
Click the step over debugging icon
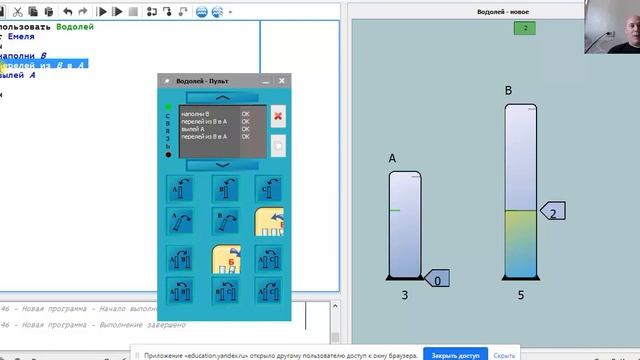tap(152, 12)
